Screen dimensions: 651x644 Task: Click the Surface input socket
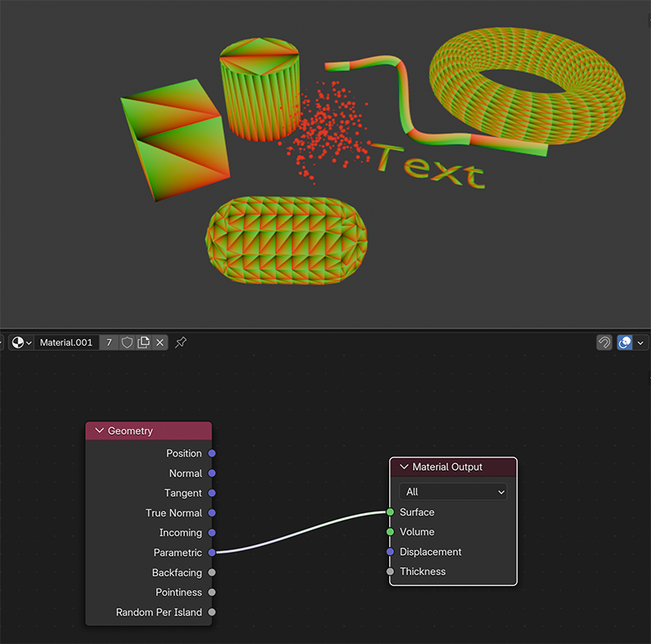click(390, 512)
